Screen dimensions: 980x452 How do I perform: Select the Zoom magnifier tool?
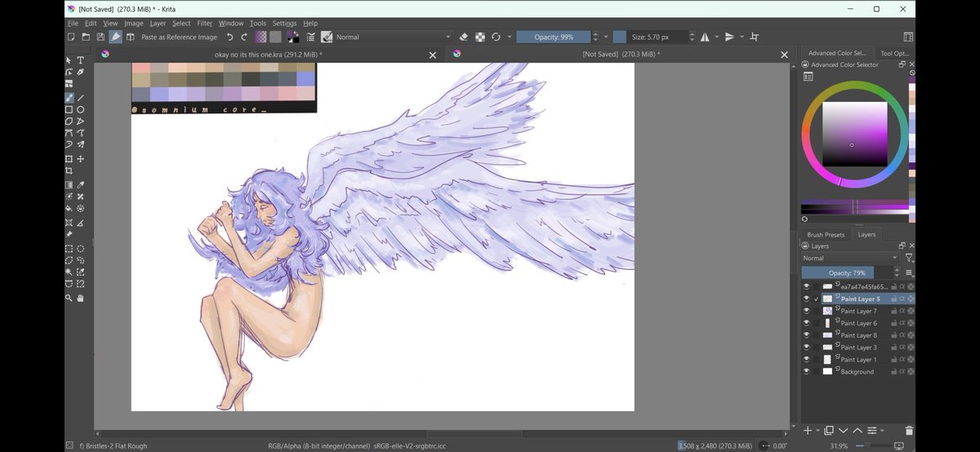click(x=69, y=298)
